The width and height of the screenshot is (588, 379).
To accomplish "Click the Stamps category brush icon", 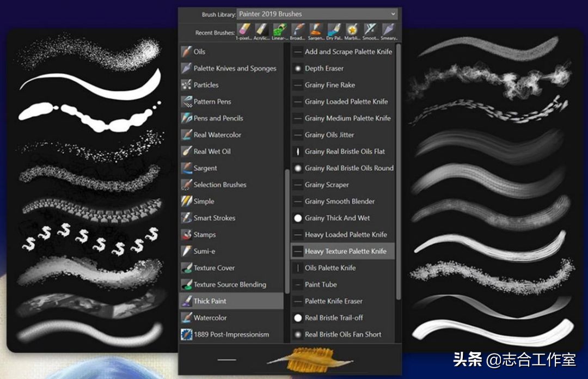I will [186, 234].
